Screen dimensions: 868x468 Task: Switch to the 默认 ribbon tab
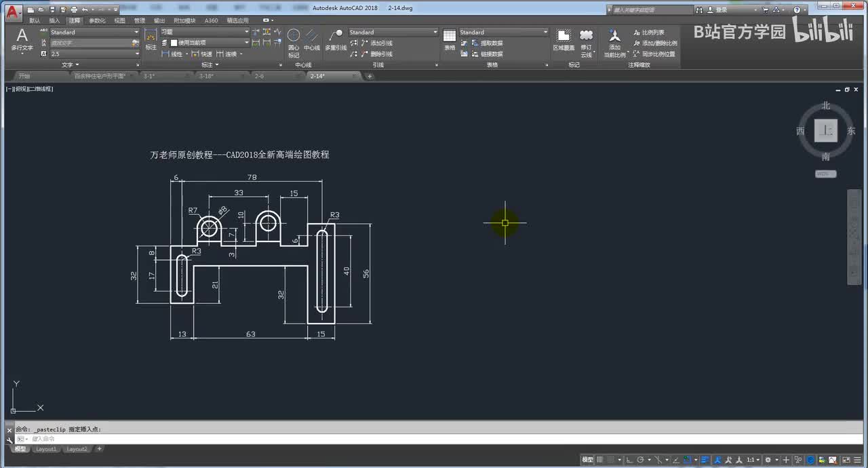pos(35,20)
